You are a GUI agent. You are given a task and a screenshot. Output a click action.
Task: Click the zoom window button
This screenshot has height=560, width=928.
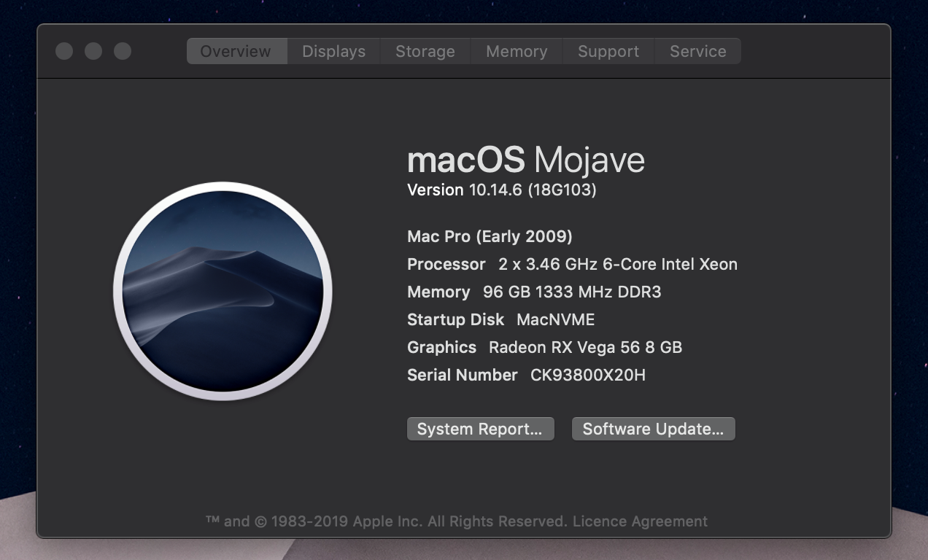click(x=123, y=51)
